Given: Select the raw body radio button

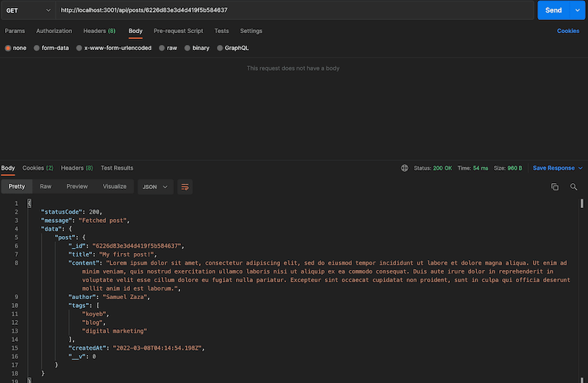Looking at the screenshot, I should point(162,48).
